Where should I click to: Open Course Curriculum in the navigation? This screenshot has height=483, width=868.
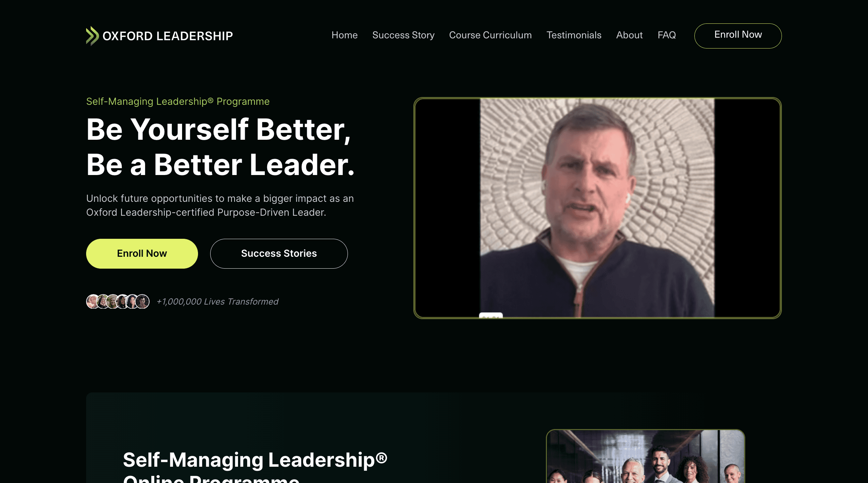490,35
